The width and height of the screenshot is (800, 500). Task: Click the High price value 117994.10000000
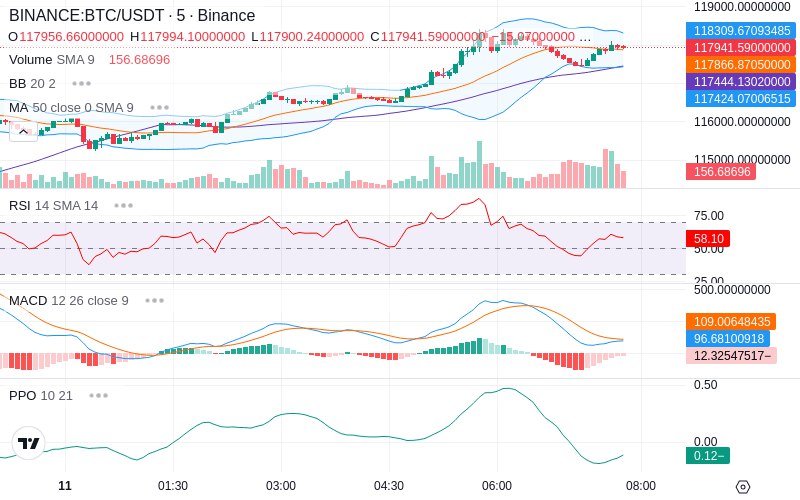(193, 37)
